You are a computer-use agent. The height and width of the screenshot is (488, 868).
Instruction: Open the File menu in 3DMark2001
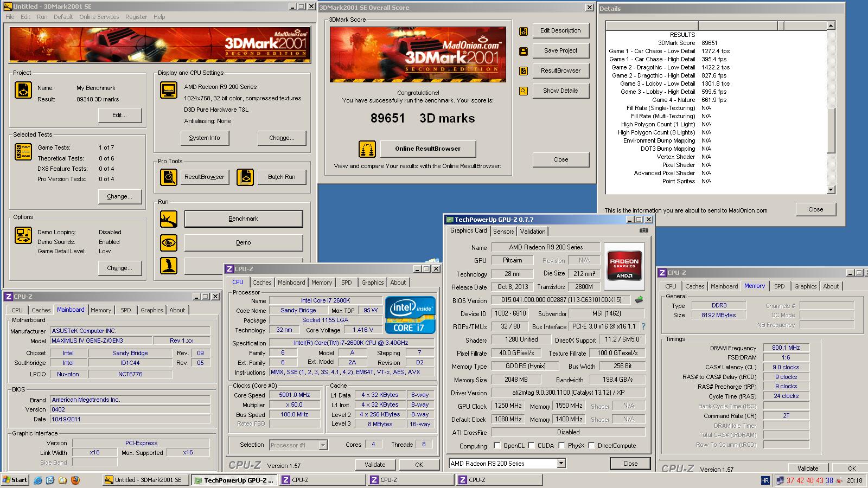click(10, 17)
